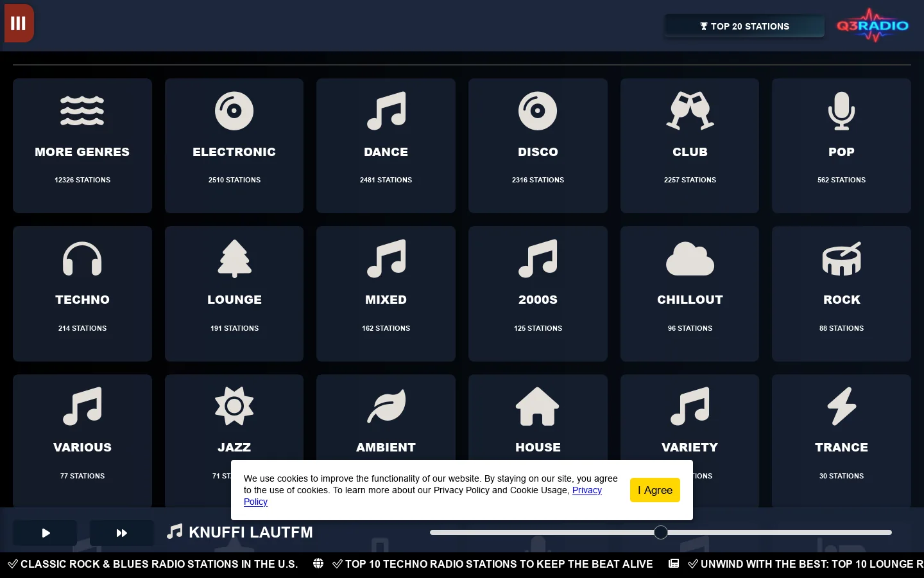Screen dimensions: 924x578
Task: Click the 77 Stations count under Various
Action: click(82, 476)
